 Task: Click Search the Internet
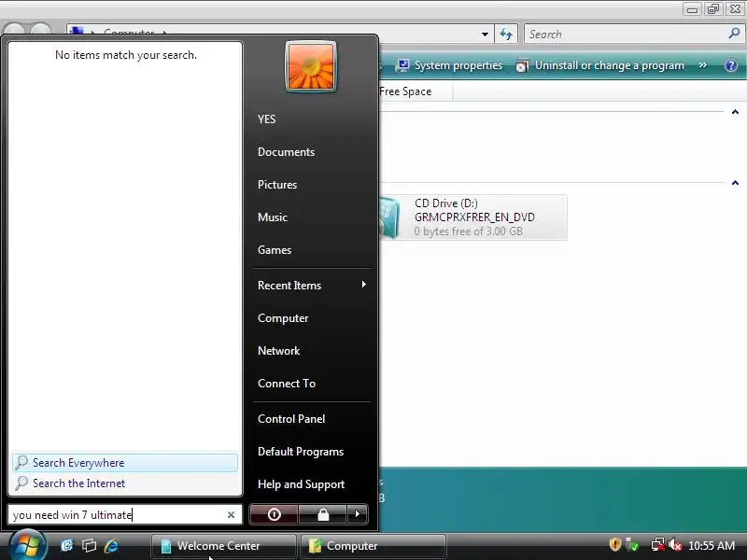[x=125, y=483]
